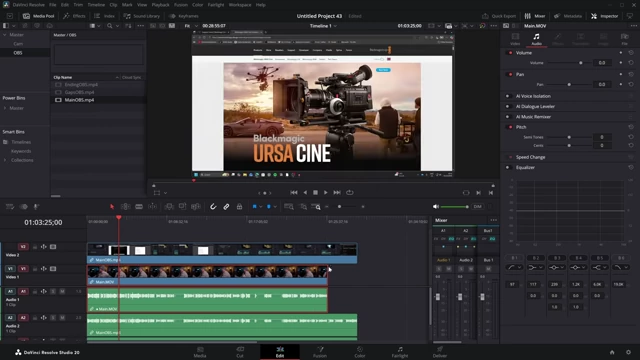The image size is (640, 360).
Task: Open voiceover microphone icon in timeline toolbar
Action: (36, 207)
